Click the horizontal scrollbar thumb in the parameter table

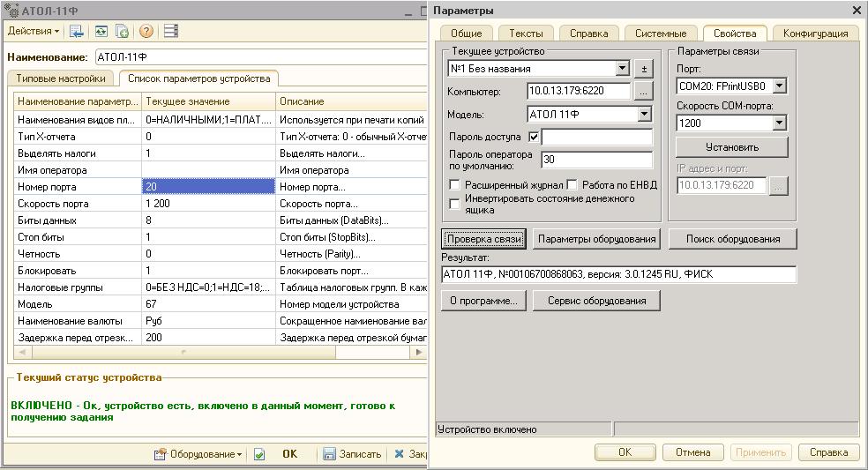tap(183, 352)
